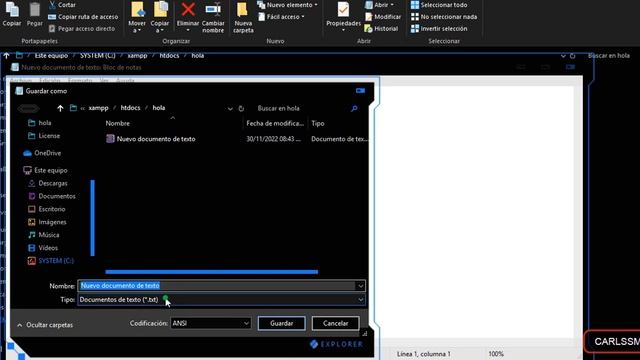Select the hola folder in the sidebar
The height and width of the screenshot is (360, 640).
40,123
